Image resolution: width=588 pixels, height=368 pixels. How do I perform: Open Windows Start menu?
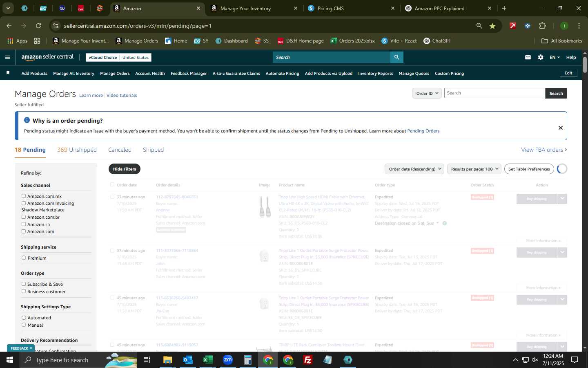[10, 360]
